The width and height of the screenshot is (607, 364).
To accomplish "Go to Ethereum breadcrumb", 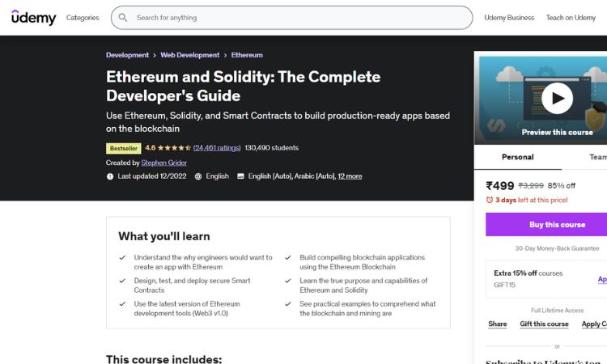I will click(x=247, y=55).
